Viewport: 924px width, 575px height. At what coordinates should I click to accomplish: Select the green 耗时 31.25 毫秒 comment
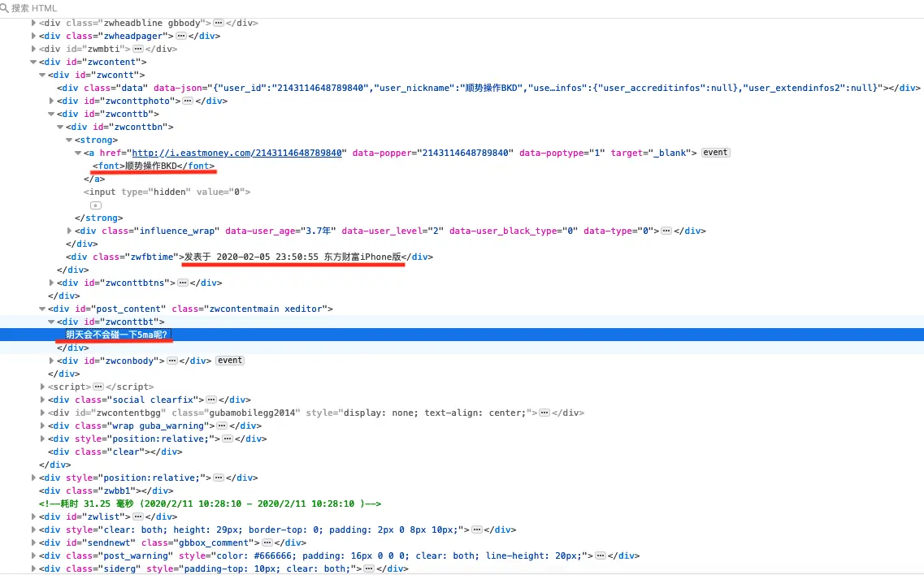210,504
